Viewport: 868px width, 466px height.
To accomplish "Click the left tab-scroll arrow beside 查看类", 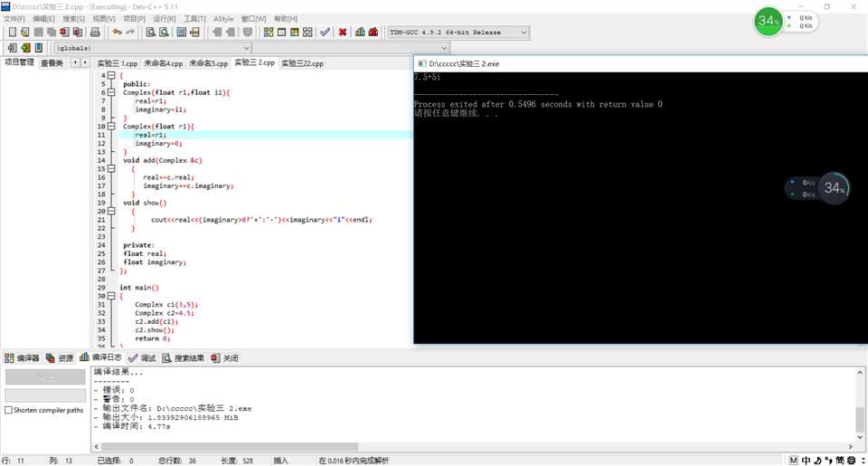I will [76, 62].
